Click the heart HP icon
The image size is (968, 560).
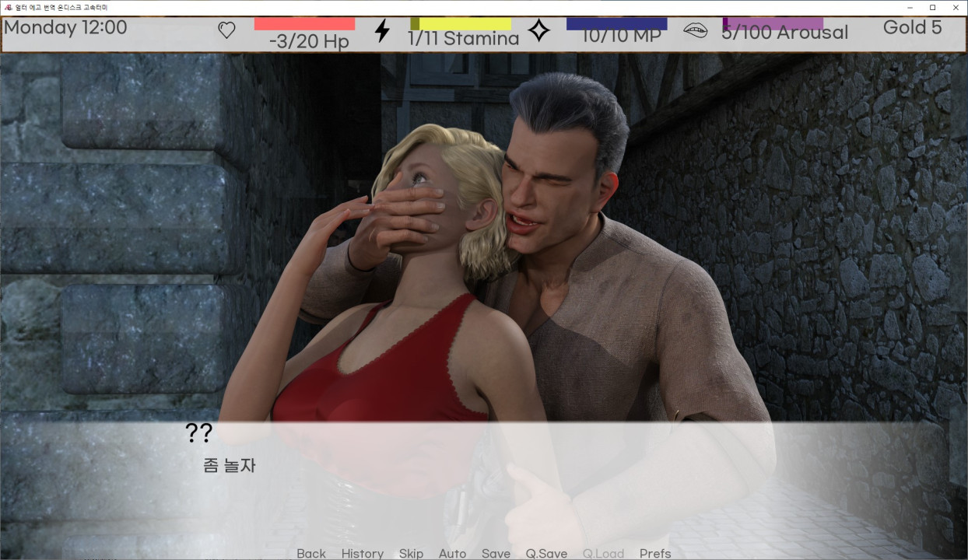226,30
